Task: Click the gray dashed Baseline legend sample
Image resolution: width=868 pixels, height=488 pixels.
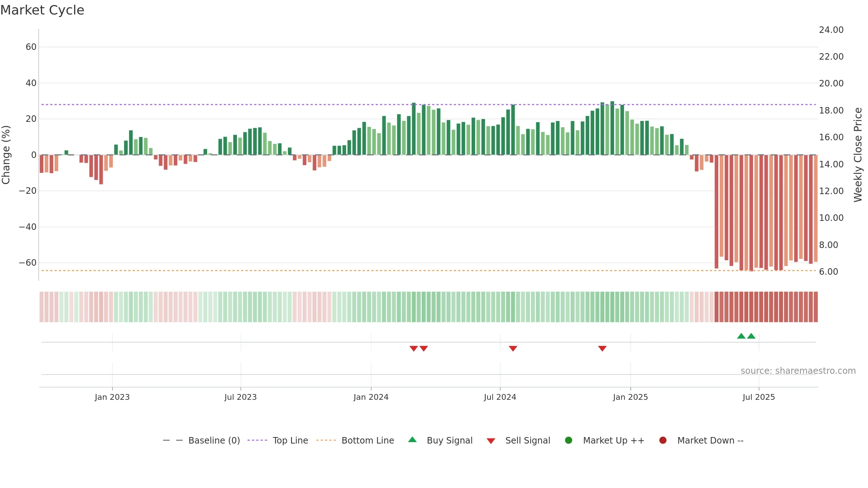Action: [173, 440]
